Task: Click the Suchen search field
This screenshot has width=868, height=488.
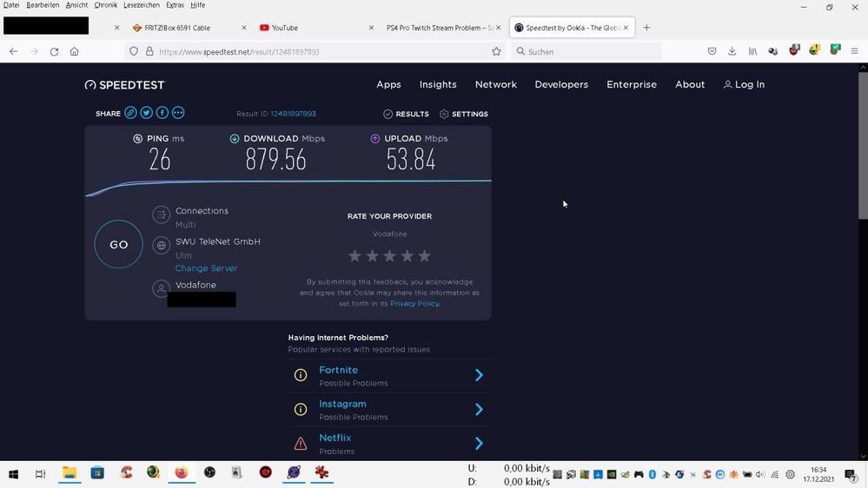Action: [x=586, y=51]
